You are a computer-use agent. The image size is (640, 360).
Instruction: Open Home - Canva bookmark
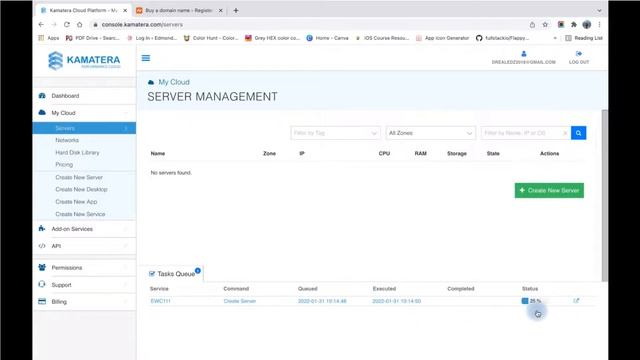(x=327, y=38)
